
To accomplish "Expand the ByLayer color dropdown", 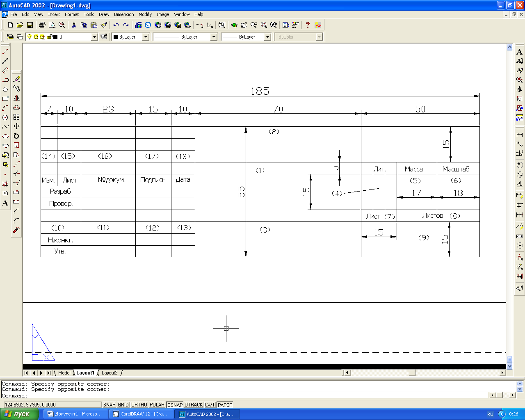I will [x=146, y=37].
